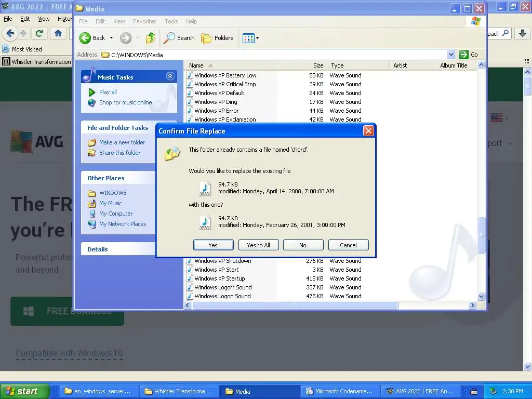Click file list scroll up arrow

pyautogui.click(x=481, y=65)
